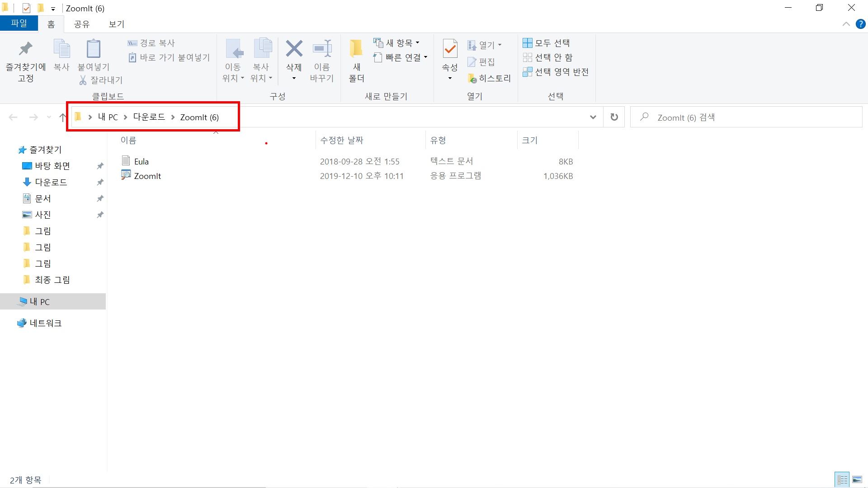Click the 속성 (Properties) checkmark icon
The height and width of the screenshot is (488, 868).
450,49
